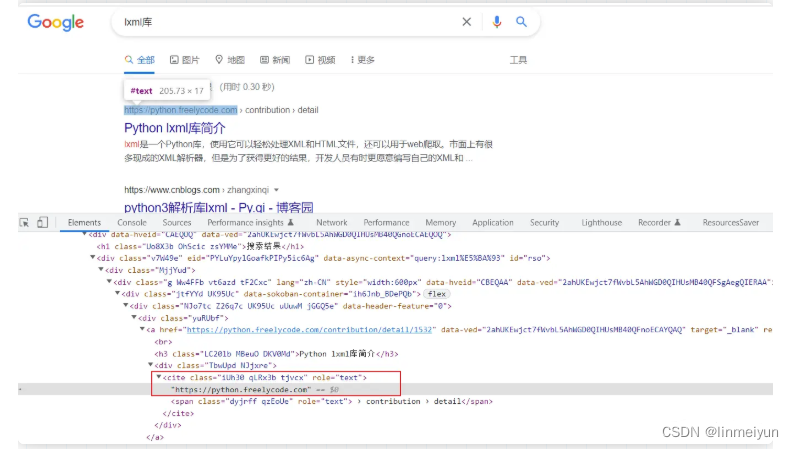Open cnblogs result dropdown arrow
Image resolution: width=794 pixels, height=449 pixels.
276,190
